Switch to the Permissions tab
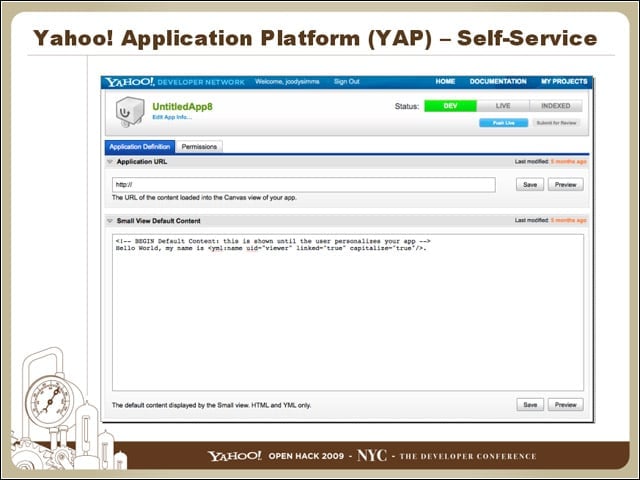The image size is (640, 480). click(x=199, y=147)
